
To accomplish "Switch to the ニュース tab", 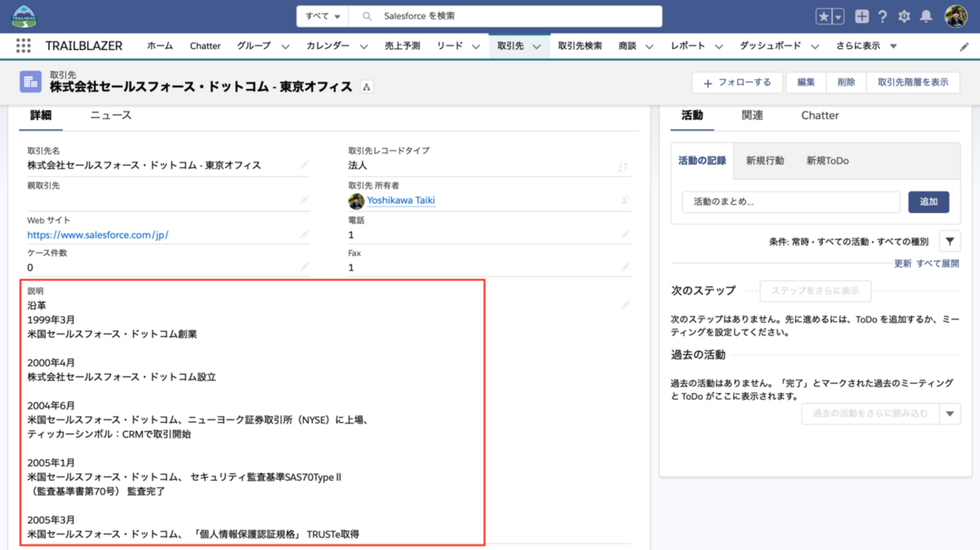I will (x=111, y=115).
